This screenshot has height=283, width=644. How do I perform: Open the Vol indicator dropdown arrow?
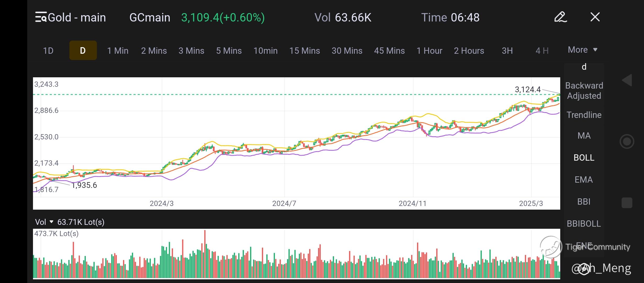pyautogui.click(x=52, y=222)
